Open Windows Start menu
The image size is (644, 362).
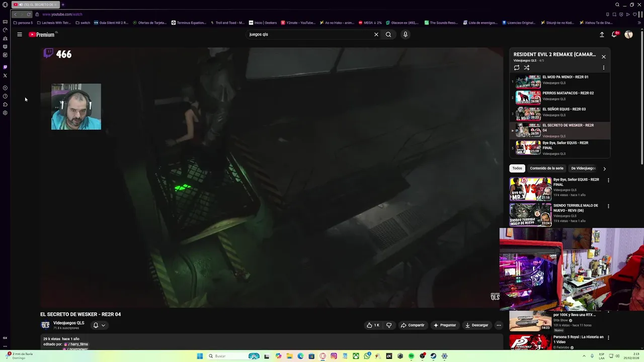pos(200,356)
